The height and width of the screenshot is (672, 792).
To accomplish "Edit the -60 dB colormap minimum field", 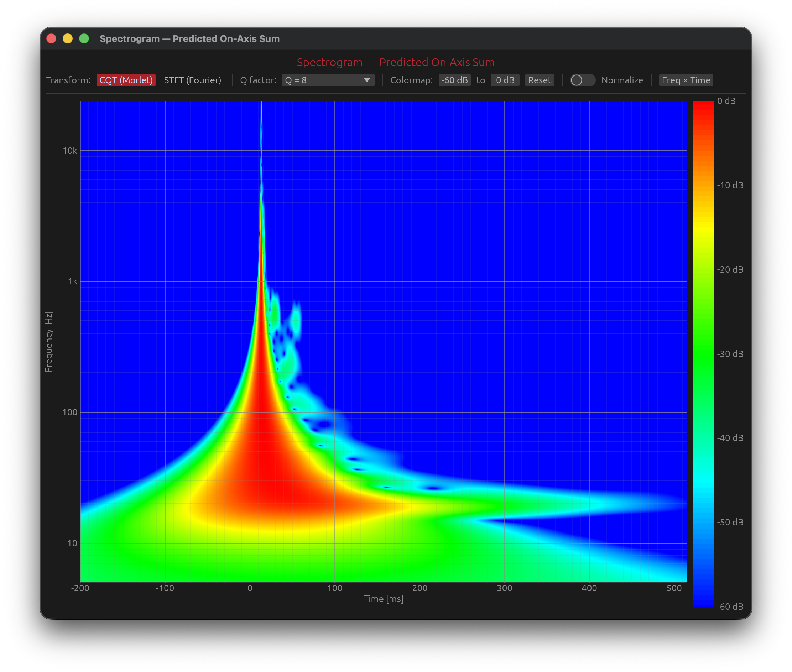I will tap(454, 80).
